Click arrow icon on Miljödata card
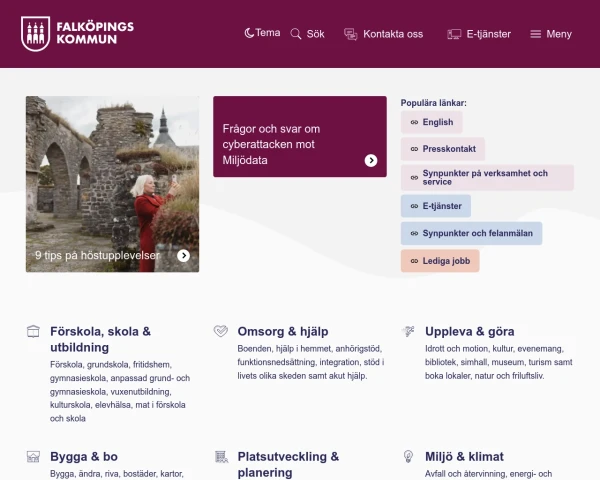The height and width of the screenshot is (480, 600). [371, 160]
